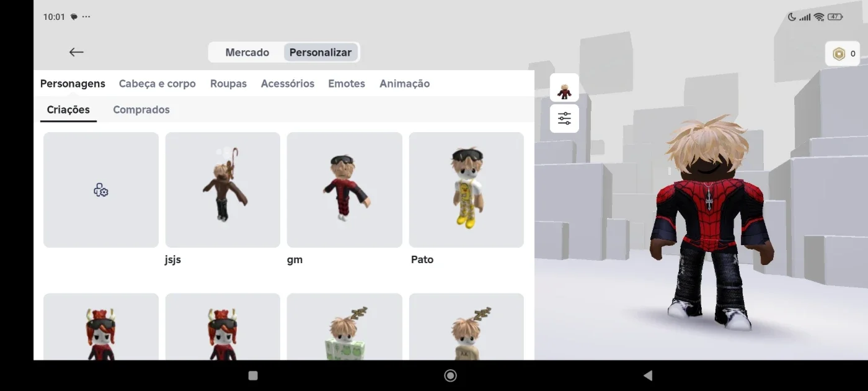Tap Android back triangle button
Image resolution: width=868 pixels, height=391 pixels.
(x=648, y=375)
